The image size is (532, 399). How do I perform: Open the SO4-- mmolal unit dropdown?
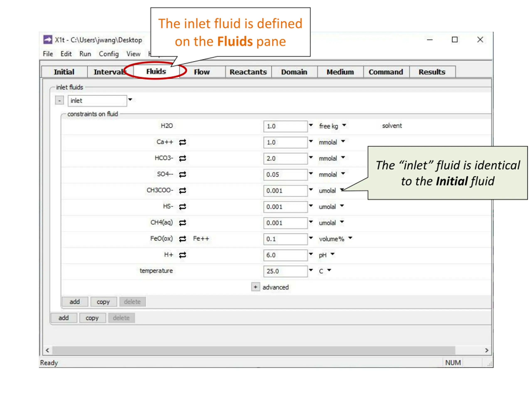343,174
